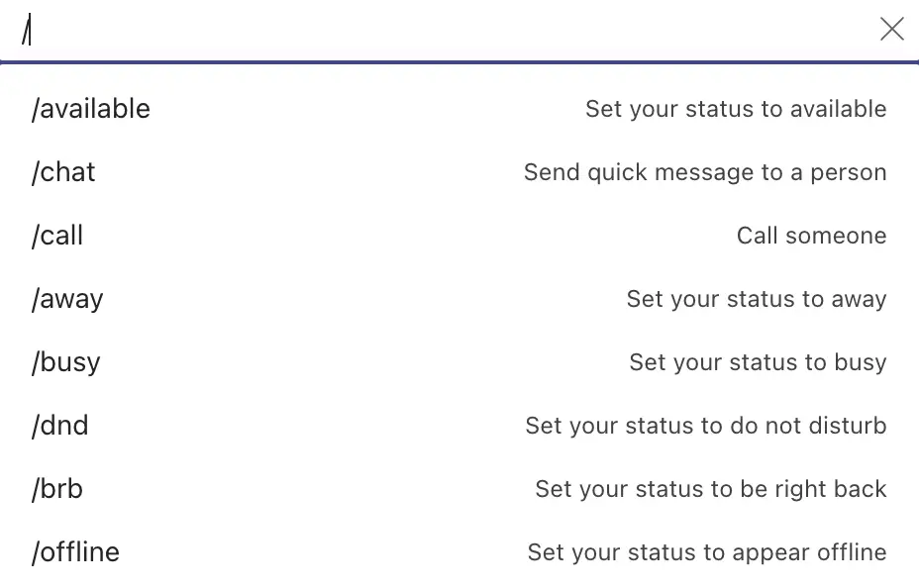This screenshot has width=919, height=588.
Task: Clear the command box with the X icon
Action: click(x=891, y=30)
